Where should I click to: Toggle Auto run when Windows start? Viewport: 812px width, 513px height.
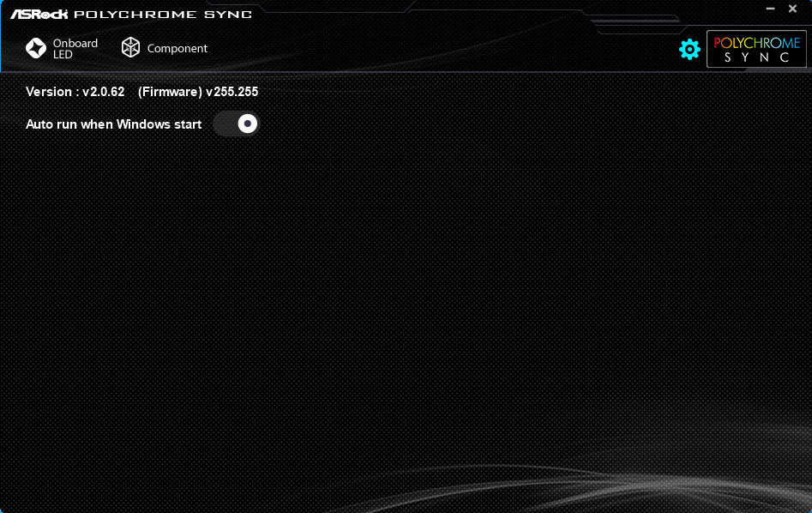pyautogui.click(x=237, y=124)
